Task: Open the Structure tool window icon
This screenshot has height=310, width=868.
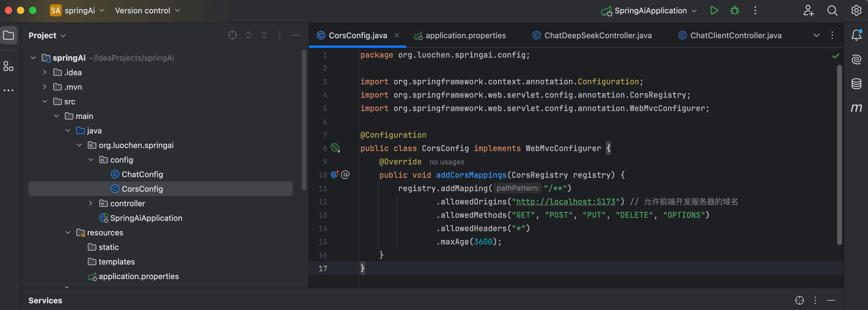Action: 8,66
